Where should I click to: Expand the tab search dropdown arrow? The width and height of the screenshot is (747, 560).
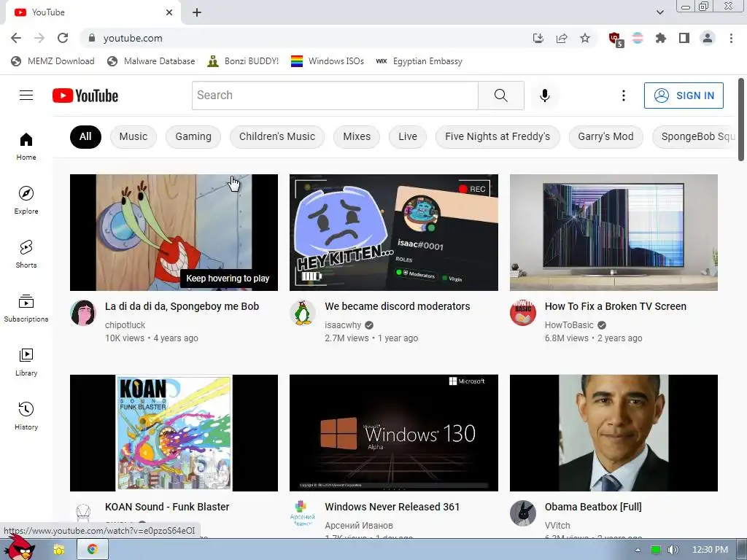[x=659, y=12]
